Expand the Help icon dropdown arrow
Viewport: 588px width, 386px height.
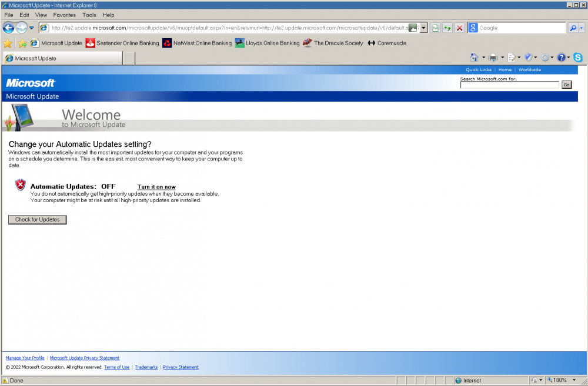coord(569,58)
